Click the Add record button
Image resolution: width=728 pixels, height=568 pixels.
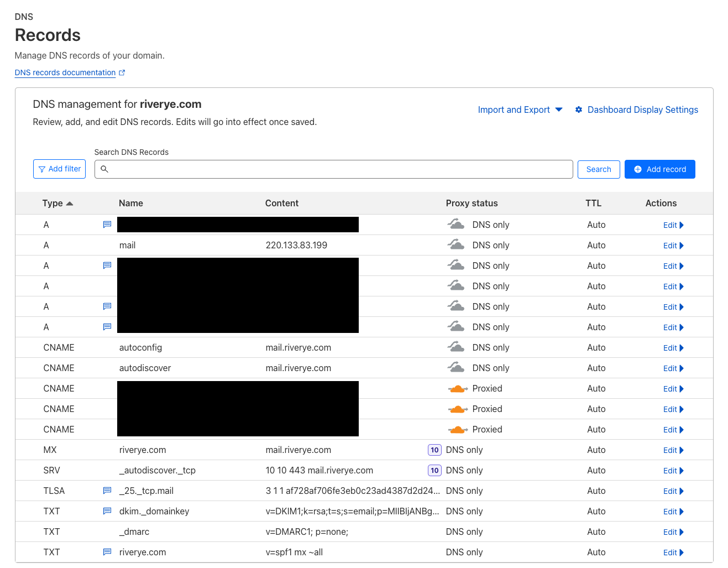point(660,169)
